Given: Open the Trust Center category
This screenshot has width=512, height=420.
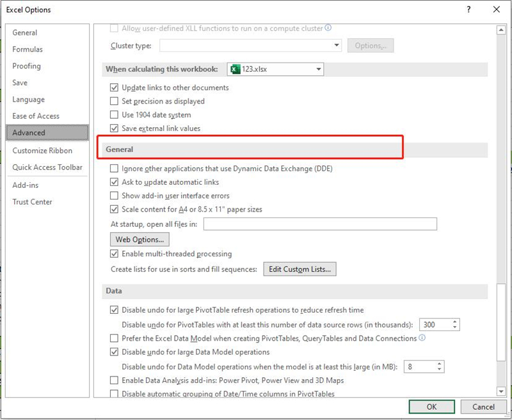Looking at the screenshot, I should coord(32,201).
